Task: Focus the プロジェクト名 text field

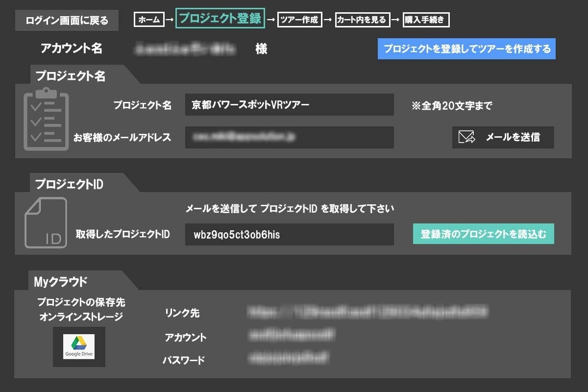Action: coord(289,105)
